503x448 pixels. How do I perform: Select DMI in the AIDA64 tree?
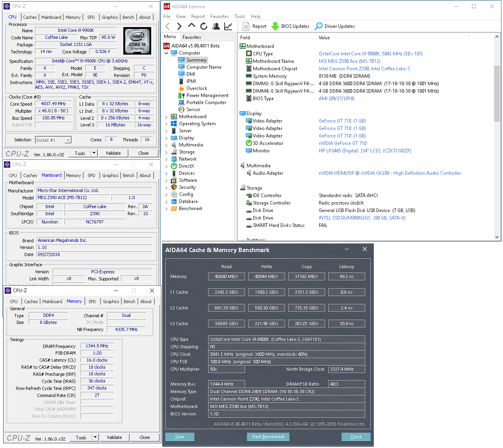[191, 74]
